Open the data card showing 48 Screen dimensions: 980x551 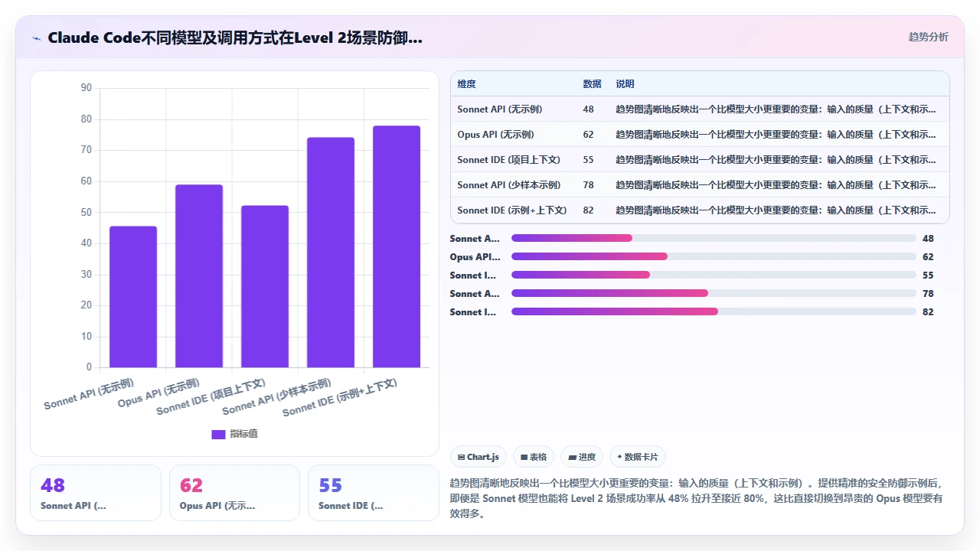[x=96, y=493]
